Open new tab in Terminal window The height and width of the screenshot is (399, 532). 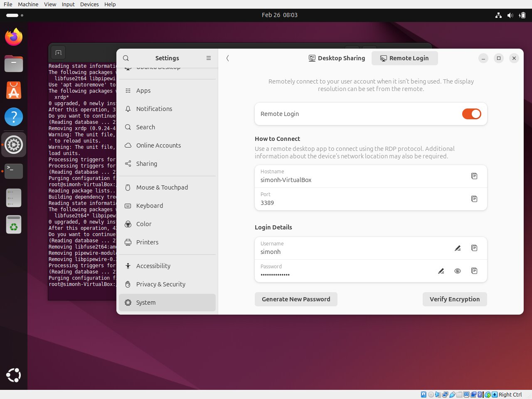pyautogui.click(x=58, y=53)
